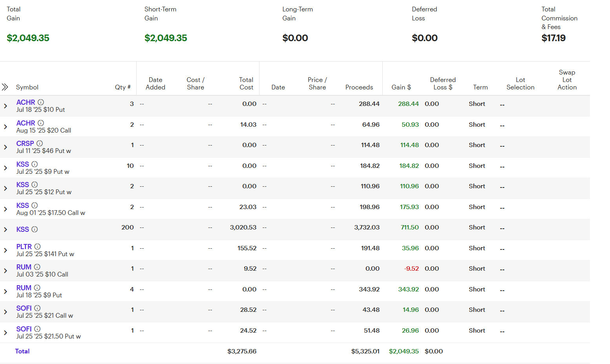
Task: Click info icon beside SOFI $21 Call
Action: tap(37, 308)
